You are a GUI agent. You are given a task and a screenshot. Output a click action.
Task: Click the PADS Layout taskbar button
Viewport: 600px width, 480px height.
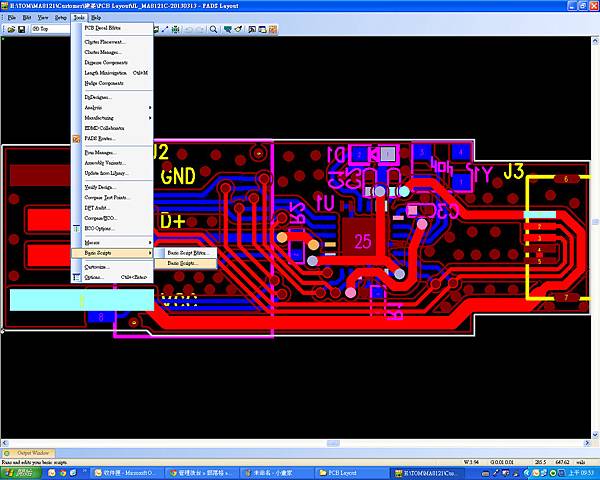tap(428, 473)
